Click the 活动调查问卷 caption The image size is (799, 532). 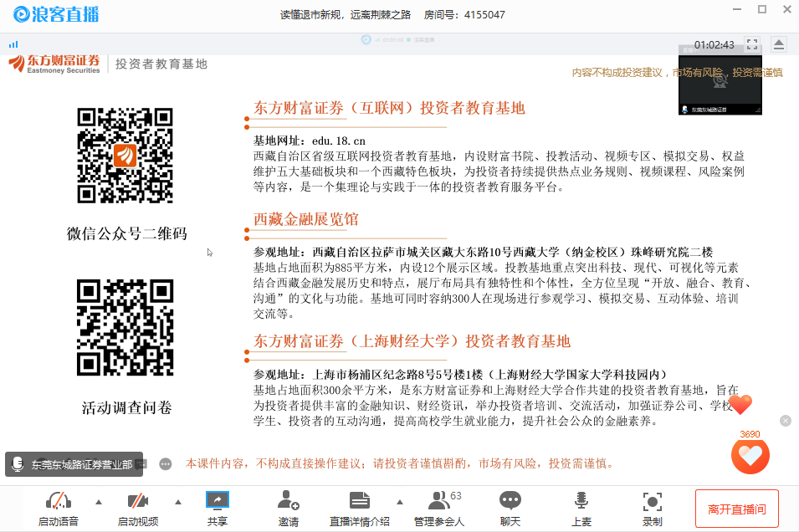click(127, 407)
